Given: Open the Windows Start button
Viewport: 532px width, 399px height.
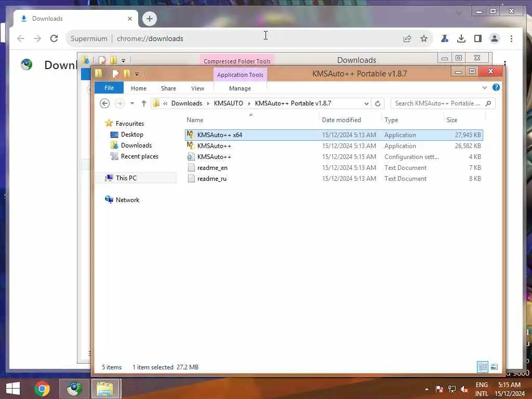Looking at the screenshot, I should 13,389.
